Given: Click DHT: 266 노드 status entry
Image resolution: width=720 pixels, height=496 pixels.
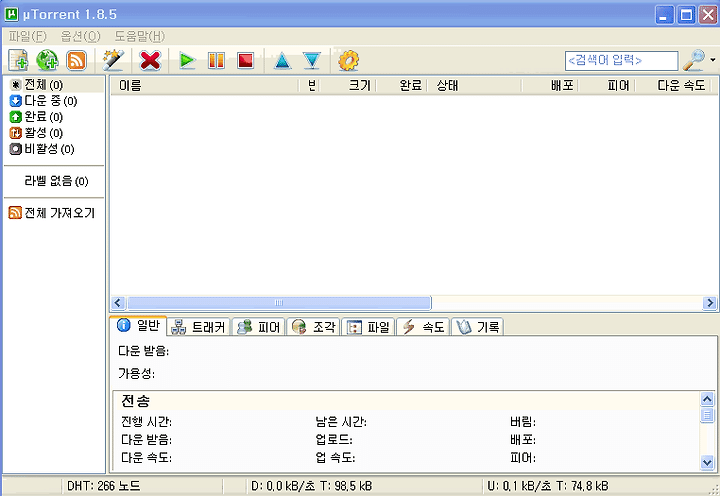Looking at the screenshot, I should tap(104, 486).
